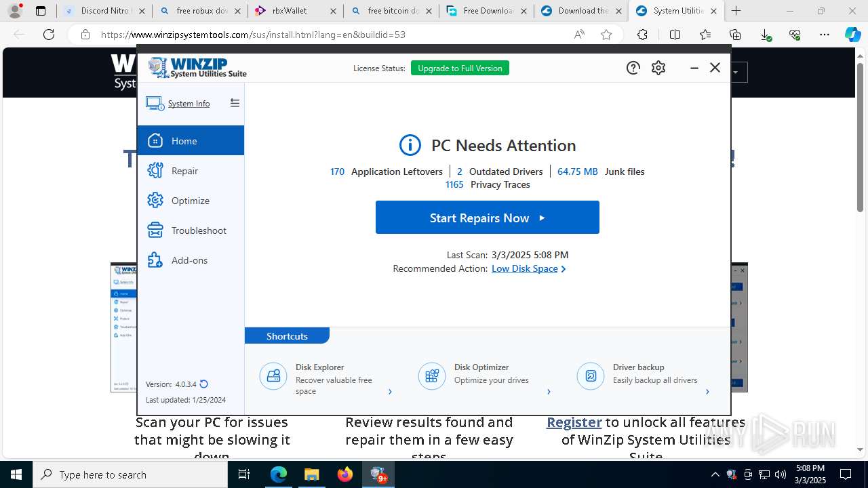Open Disk Explorer shortcut icon

point(273,375)
